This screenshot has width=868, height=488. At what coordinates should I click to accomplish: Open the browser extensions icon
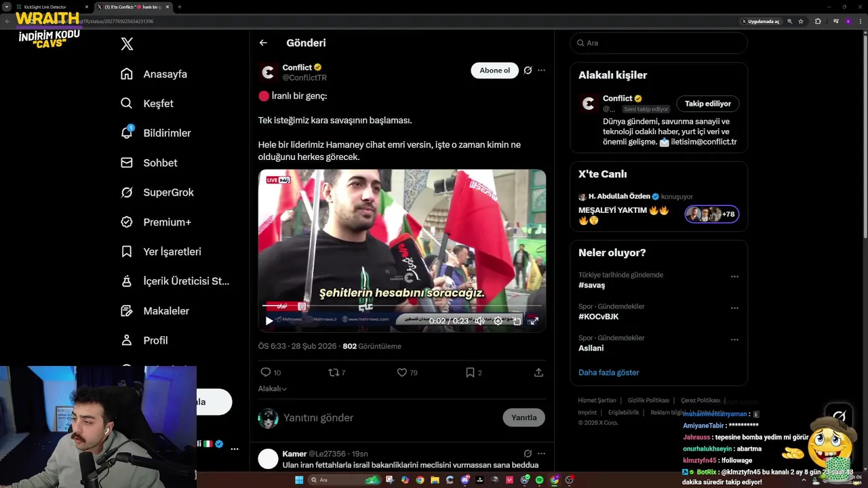point(817,21)
